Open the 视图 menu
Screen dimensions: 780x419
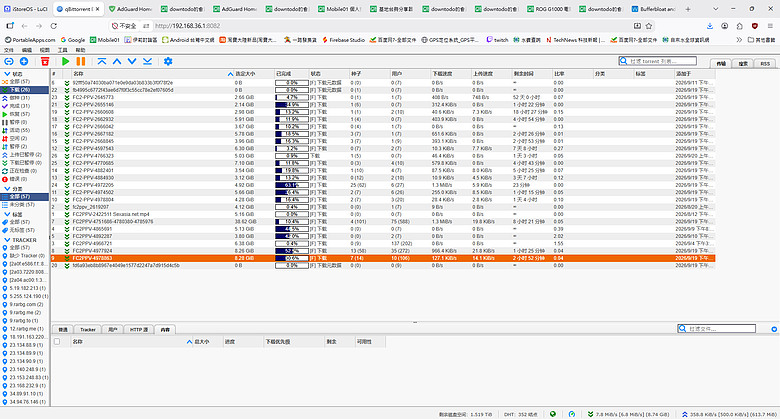tap(45, 50)
